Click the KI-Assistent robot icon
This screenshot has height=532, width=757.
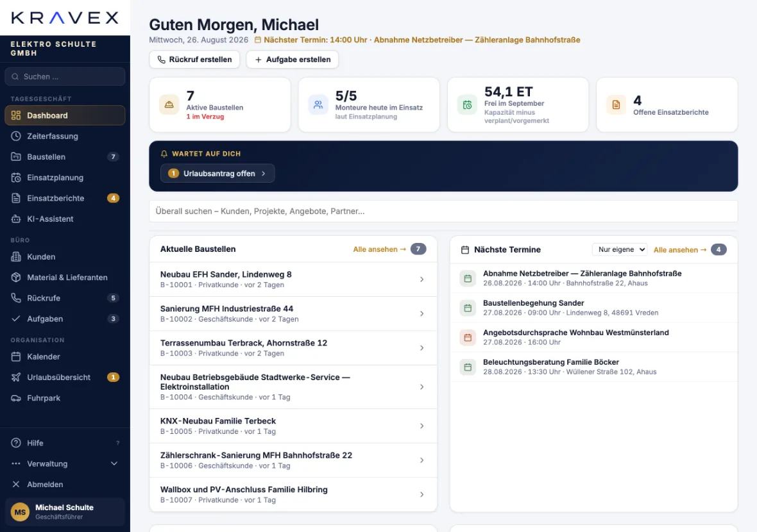click(x=16, y=219)
